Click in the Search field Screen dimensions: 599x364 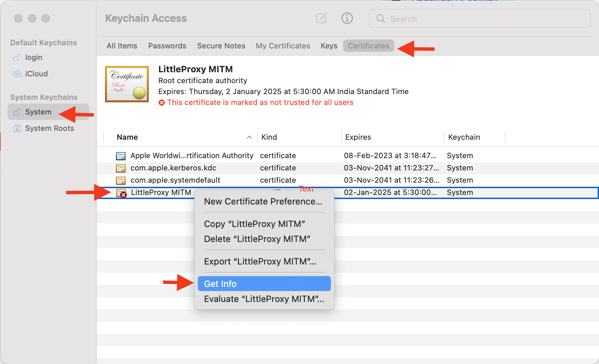(x=484, y=19)
